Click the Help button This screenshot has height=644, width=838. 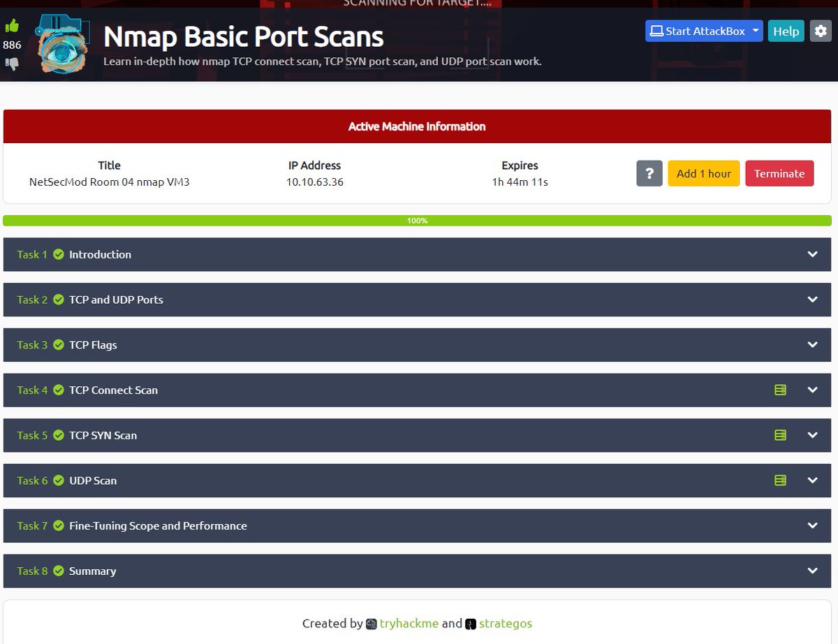786,31
